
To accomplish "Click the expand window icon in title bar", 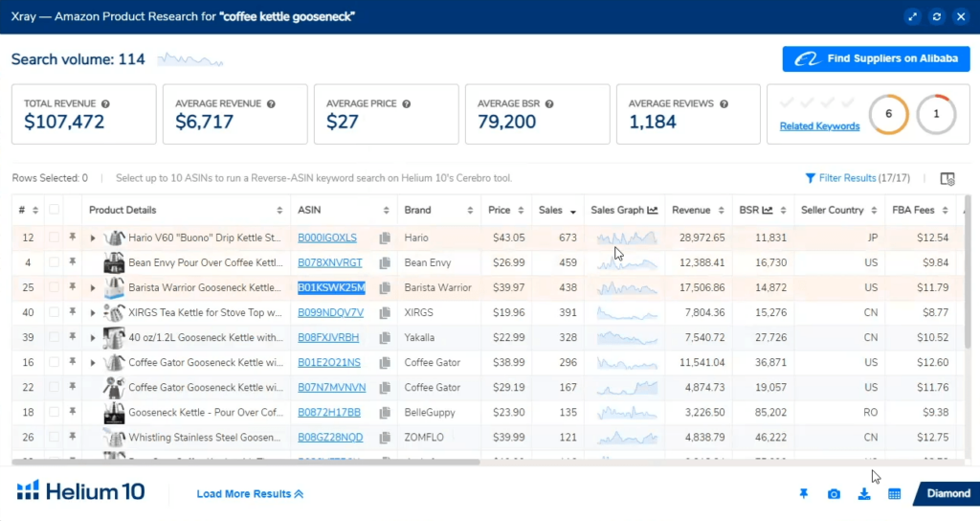I will [x=912, y=17].
